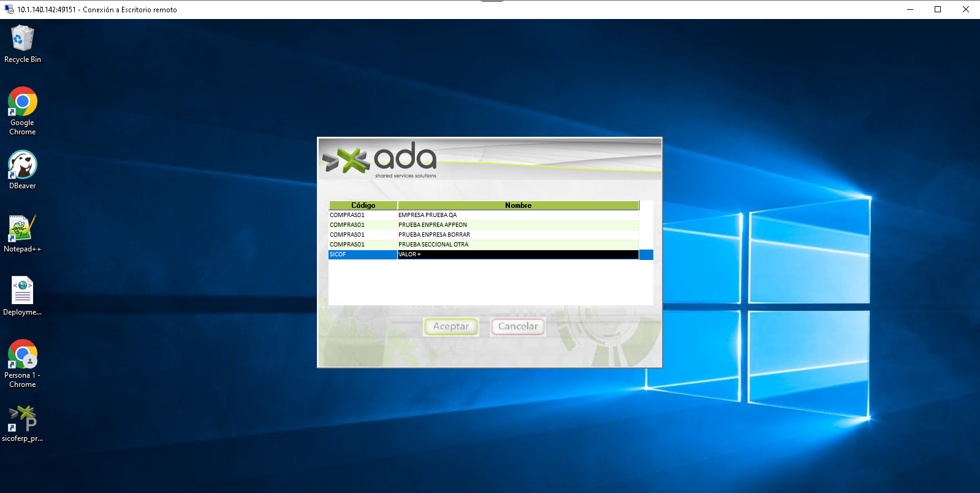The image size is (980, 493).
Task: Maximize the remote desktop window
Action: click(937, 9)
